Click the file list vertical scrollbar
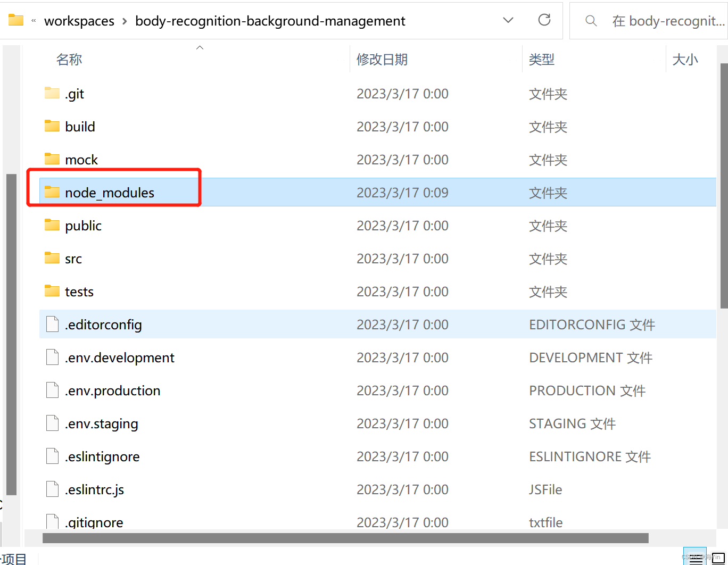 pyautogui.click(x=724, y=186)
